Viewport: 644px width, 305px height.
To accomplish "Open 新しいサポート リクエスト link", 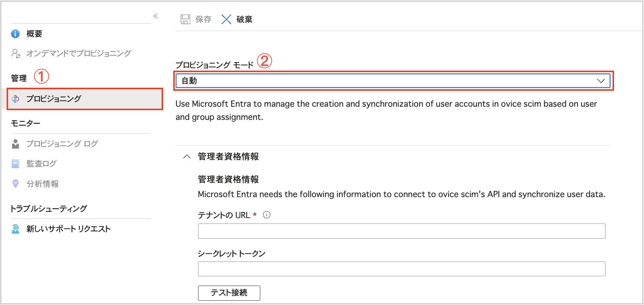I will [68, 229].
